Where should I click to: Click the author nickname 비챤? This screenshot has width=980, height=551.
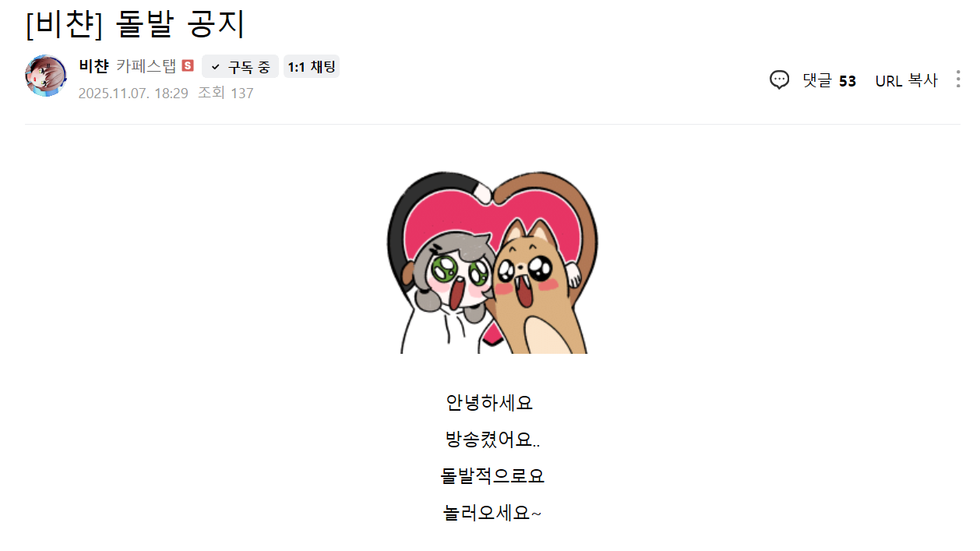pos(93,66)
